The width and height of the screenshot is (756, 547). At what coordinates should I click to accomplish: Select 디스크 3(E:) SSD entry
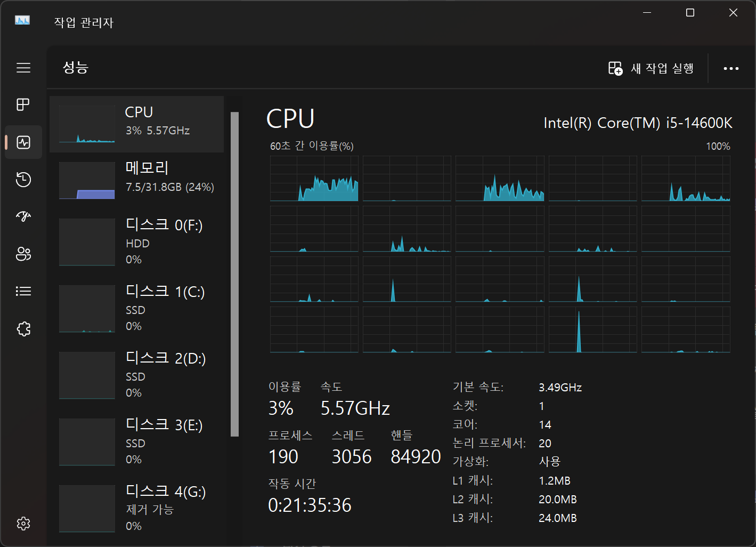pos(137,441)
